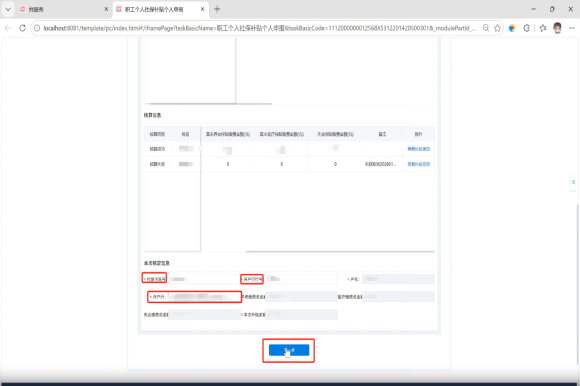
Task: Click the 养老缴费总金额 field
Action: click(x=301, y=297)
